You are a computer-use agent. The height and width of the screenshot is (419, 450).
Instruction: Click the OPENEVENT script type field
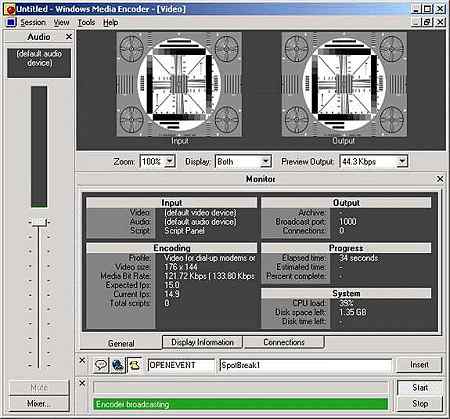[181, 365]
